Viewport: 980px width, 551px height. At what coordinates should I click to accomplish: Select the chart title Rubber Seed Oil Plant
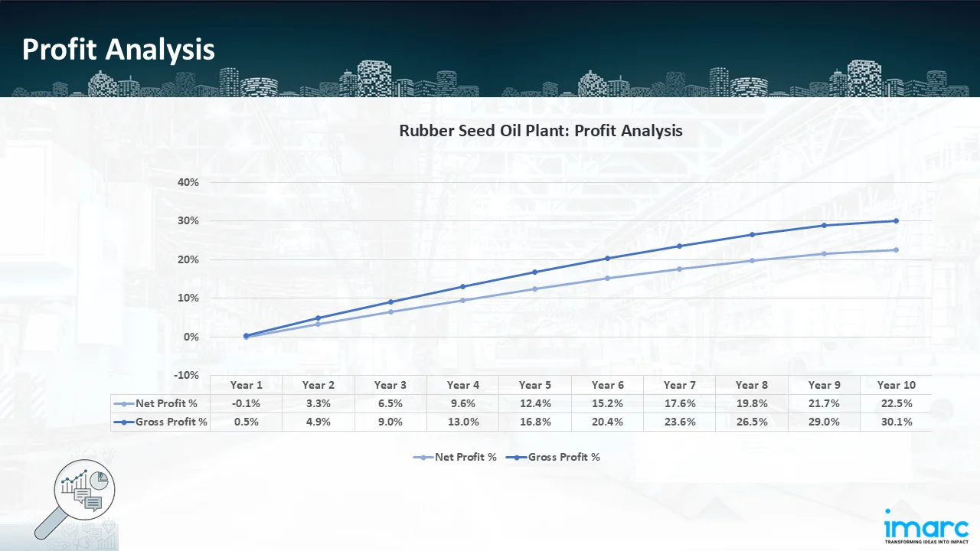[x=541, y=131]
